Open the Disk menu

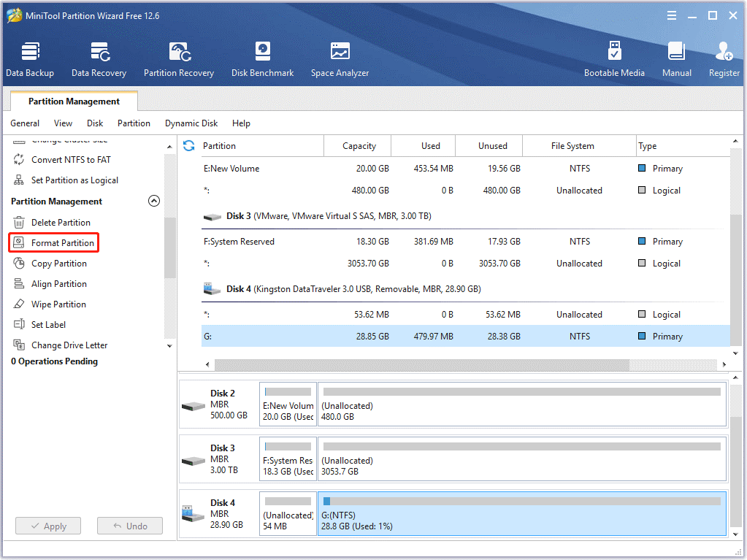click(95, 123)
